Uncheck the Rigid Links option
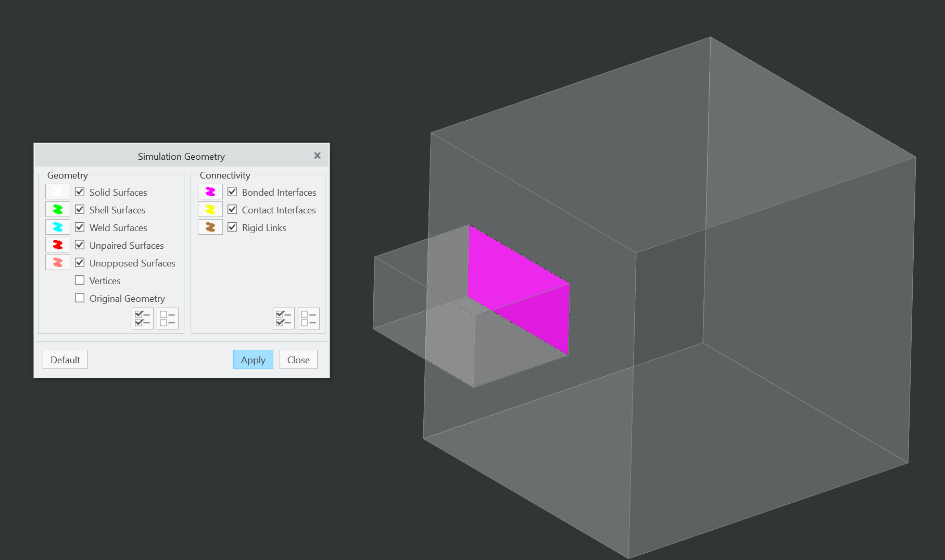The height and width of the screenshot is (560, 945). coord(232,227)
